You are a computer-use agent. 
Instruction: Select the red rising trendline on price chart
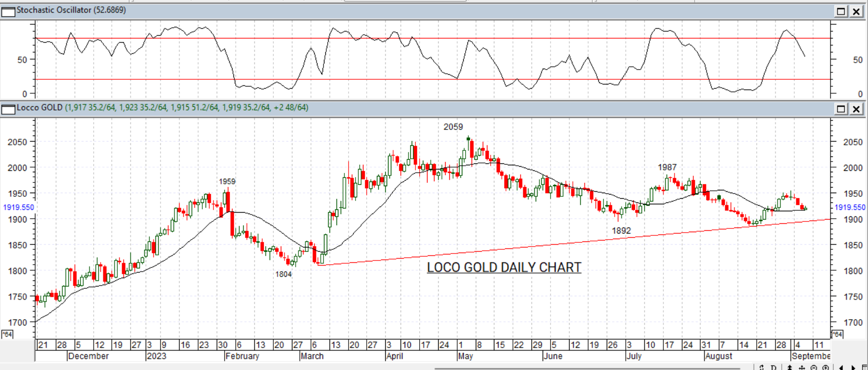click(575, 242)
